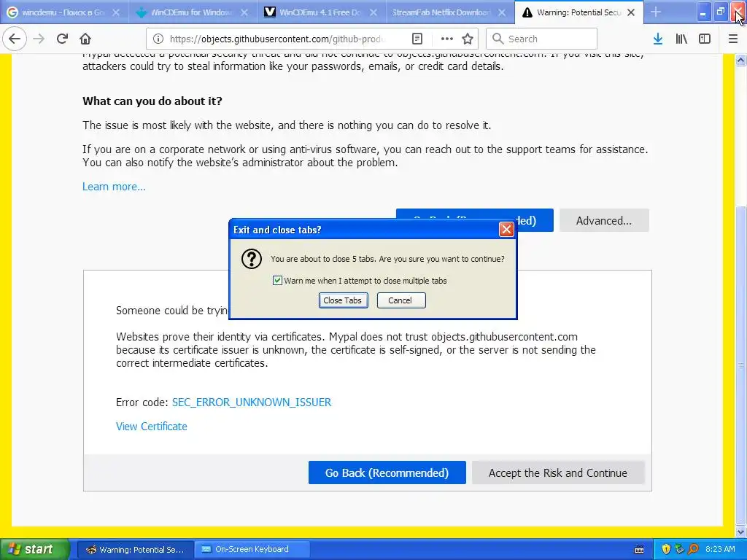
Task: Click the scrollbar down arrow
Action: click(741, 532)
